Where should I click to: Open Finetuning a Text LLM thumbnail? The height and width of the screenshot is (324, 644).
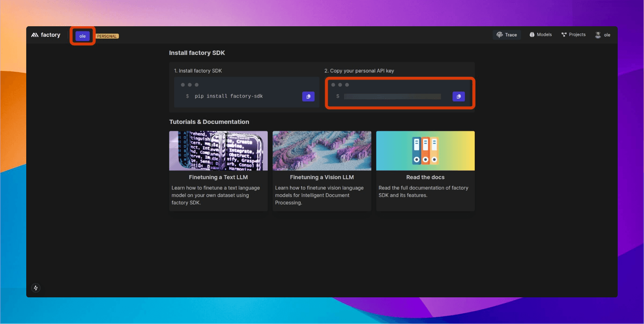pos(218,151)
